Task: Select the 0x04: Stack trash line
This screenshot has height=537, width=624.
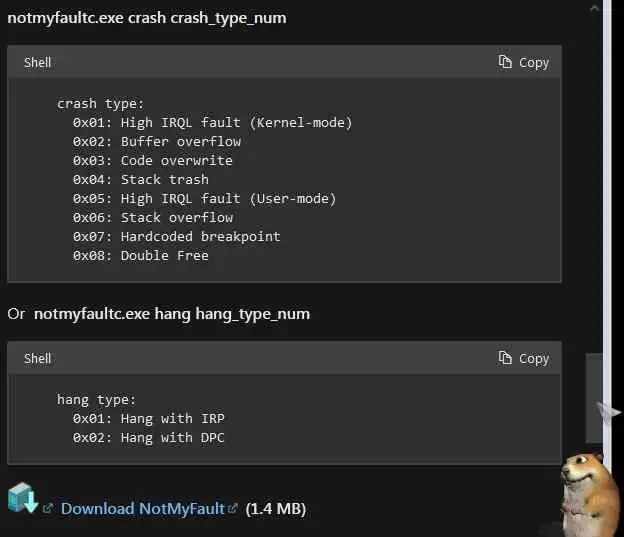Action: (140, 180)
